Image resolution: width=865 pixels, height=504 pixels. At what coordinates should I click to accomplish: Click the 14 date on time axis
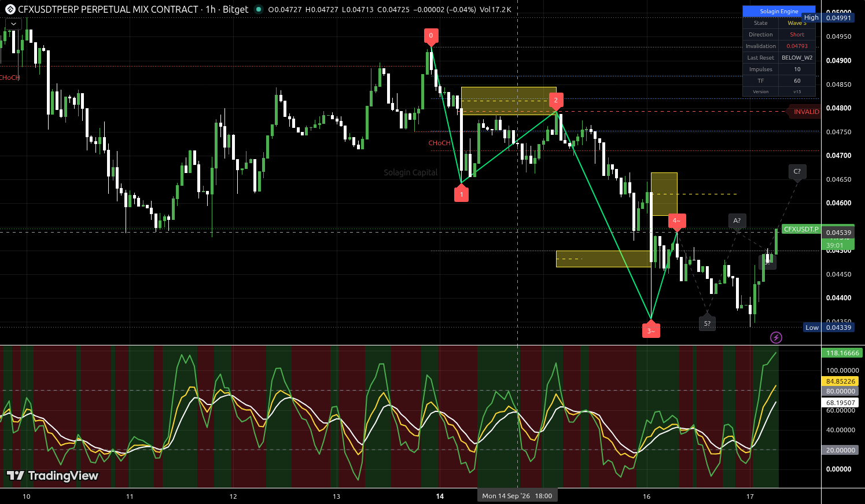point(440,496)
